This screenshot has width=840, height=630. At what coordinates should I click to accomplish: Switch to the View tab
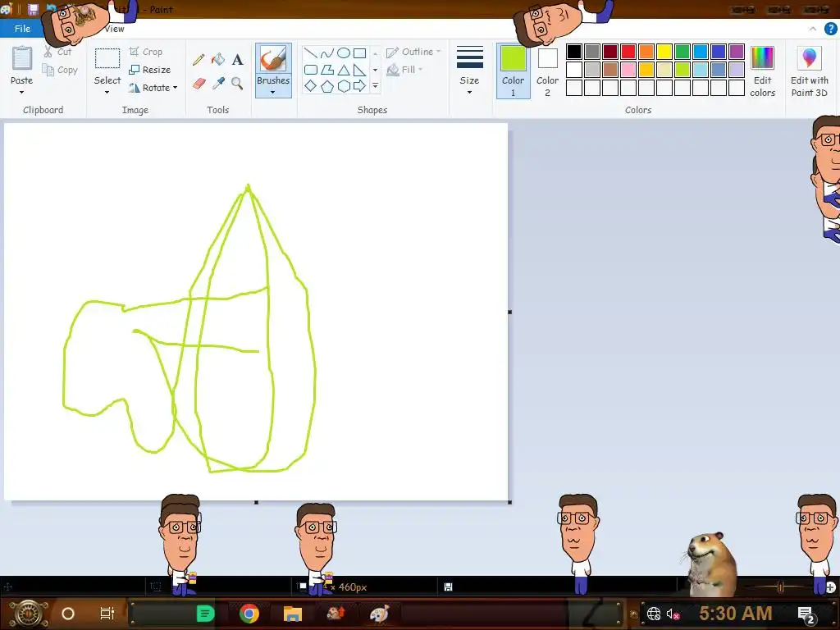pyautogui.click(x=114, y=29)
